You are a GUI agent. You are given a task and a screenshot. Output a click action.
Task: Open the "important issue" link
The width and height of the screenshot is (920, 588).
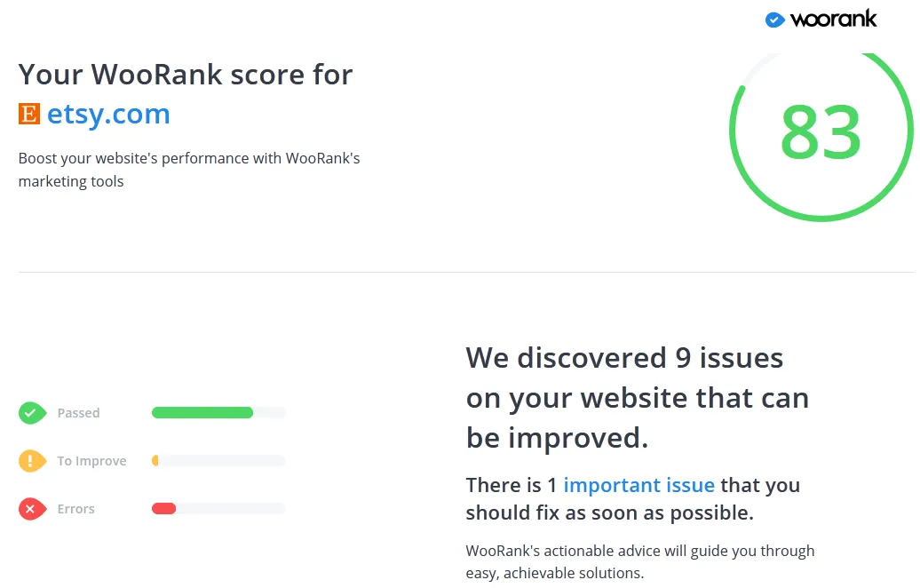click(x=638, y=485)
